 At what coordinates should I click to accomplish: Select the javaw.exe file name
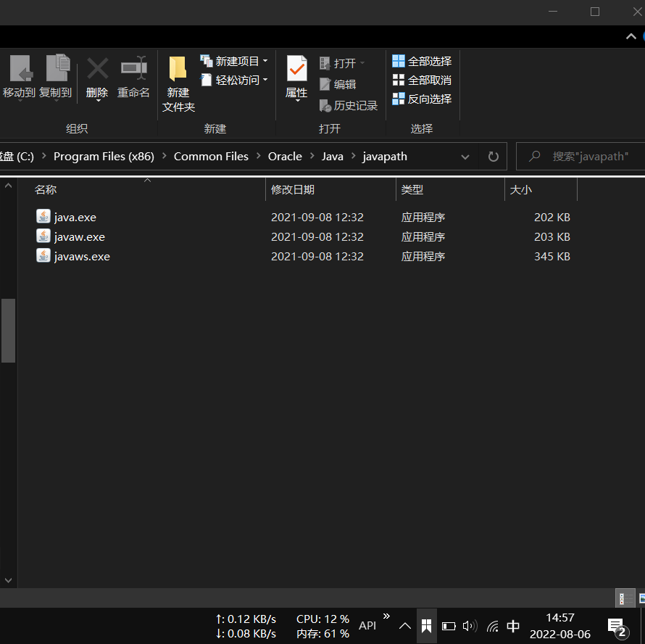[x=80, y=236]
